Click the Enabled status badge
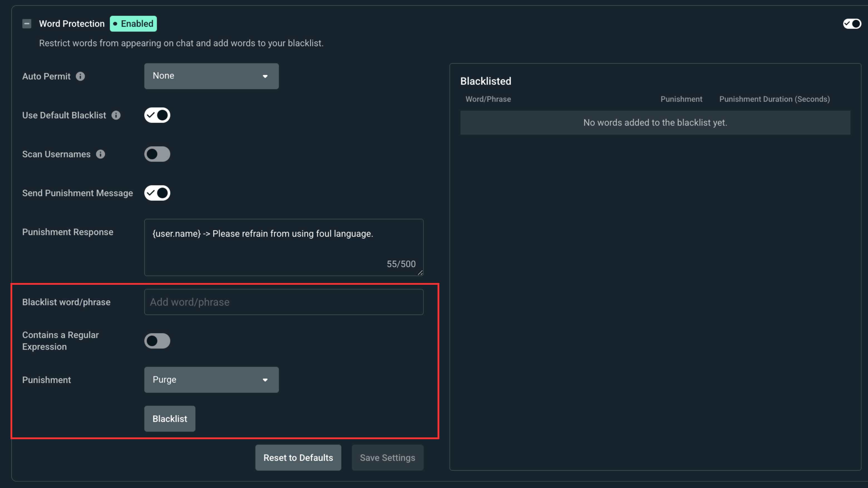The width and height of the screenshot is (868, 488). [134, 24]
